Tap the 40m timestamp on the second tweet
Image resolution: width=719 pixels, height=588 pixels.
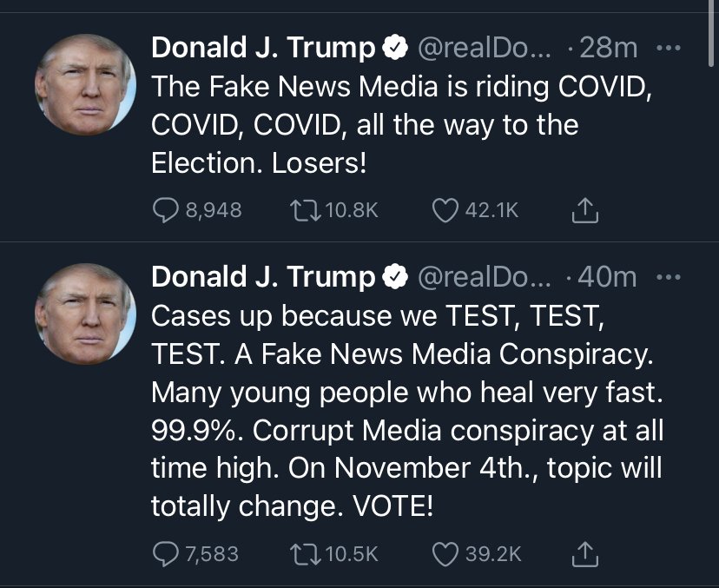pyautogui.click(x=606, y=278)
